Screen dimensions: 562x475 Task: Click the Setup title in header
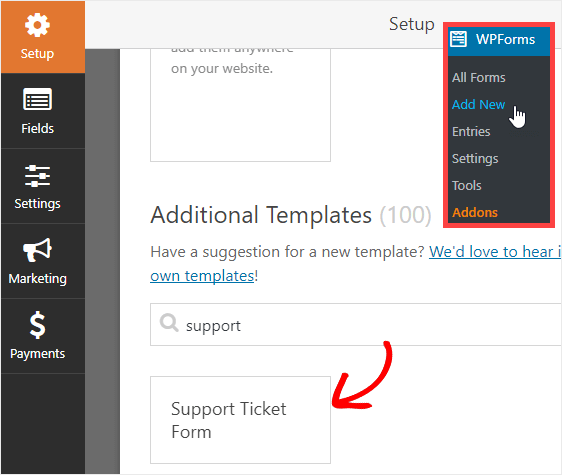411,24
